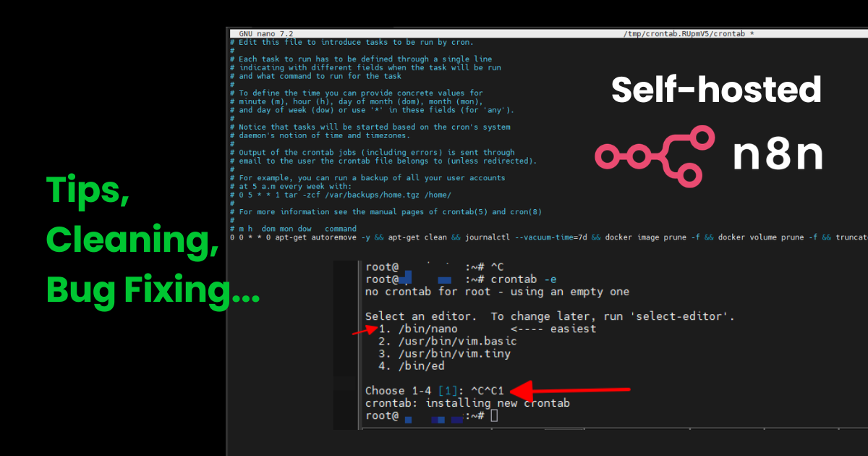Click editor option "2. /usr/bin/vim.basic"

pos(447,341)
